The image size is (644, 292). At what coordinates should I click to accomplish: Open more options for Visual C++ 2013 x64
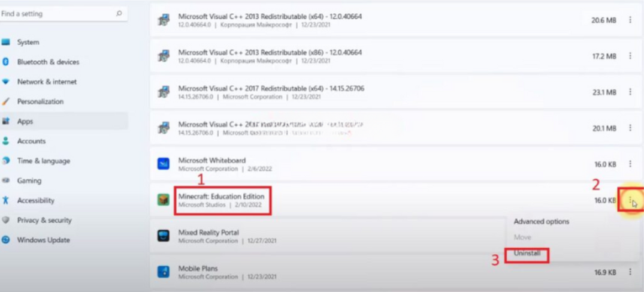630,20
